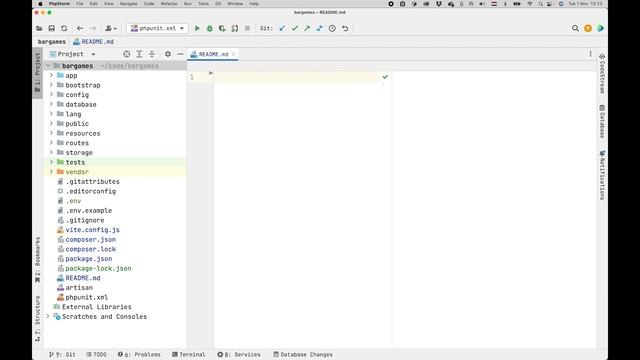Toggle the CodeStream right sidebar panel

click(x=602, y=74)
